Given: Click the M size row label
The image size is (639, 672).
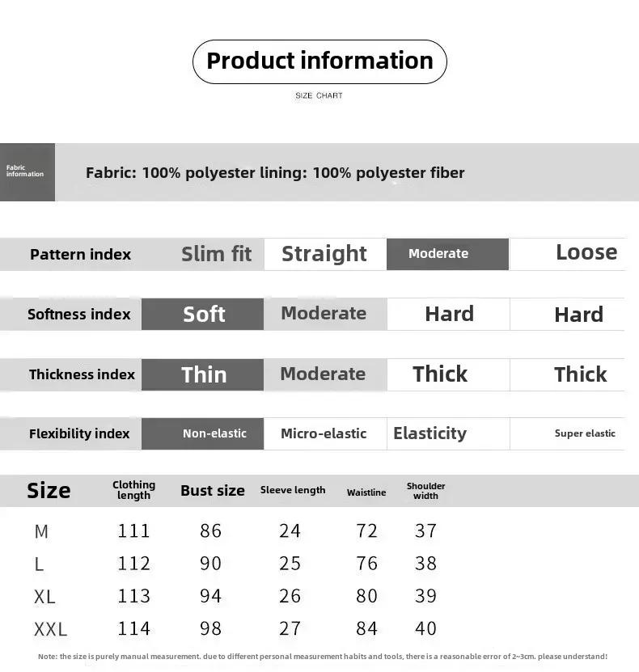Looking at the screenshot, I should [41, 531].
